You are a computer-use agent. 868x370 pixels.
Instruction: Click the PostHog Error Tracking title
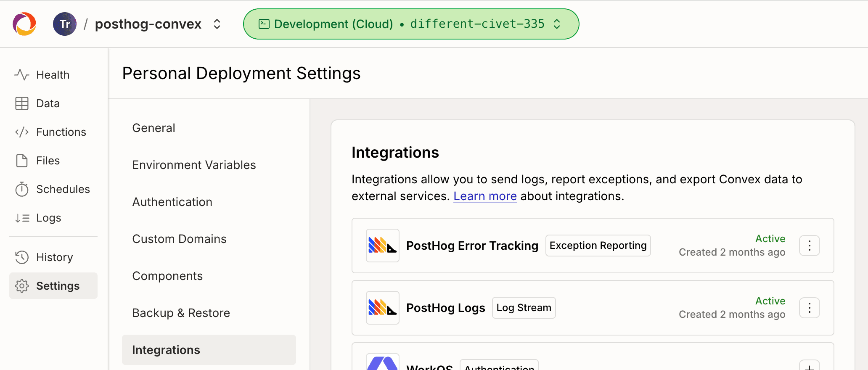472,246
